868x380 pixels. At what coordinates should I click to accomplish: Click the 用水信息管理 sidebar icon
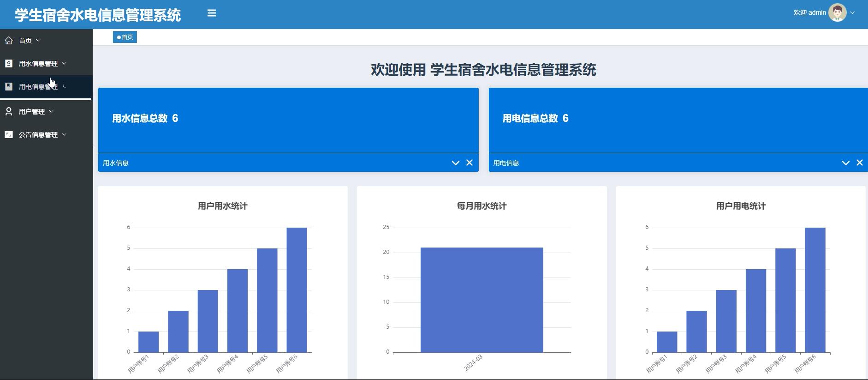[x=9, y=64]
